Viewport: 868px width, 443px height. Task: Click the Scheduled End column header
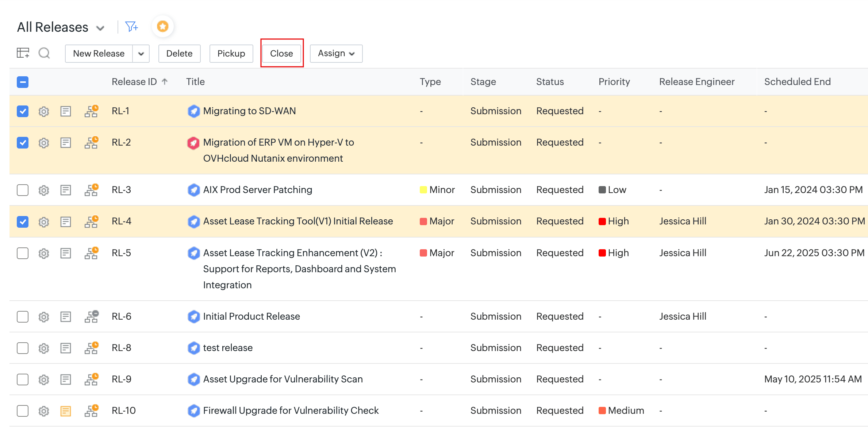click(x=797, y=82)
